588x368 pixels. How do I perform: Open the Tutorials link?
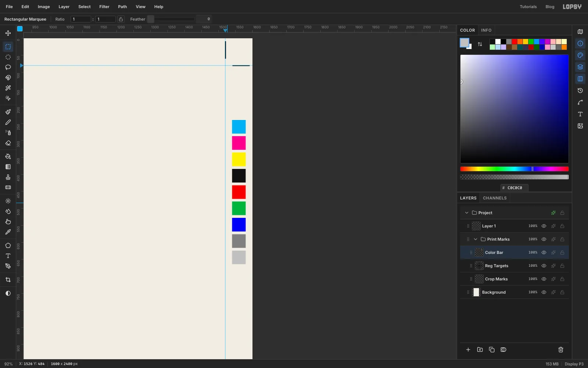pos(528,7)
